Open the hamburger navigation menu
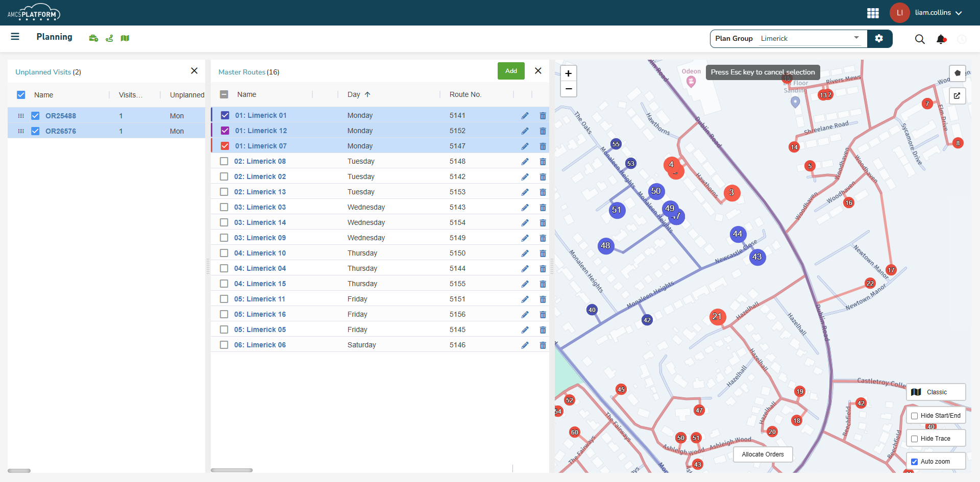 tap(15, 37)
